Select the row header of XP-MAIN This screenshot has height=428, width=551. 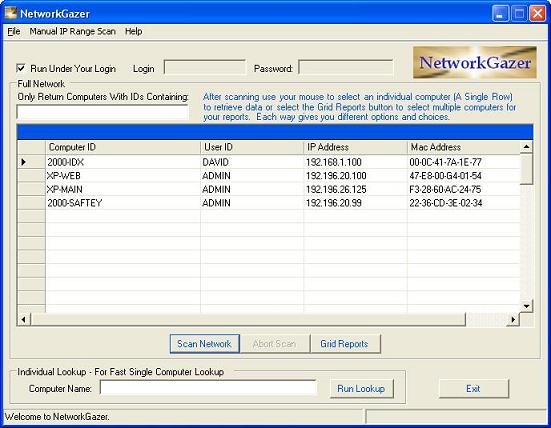click(31, 189)
